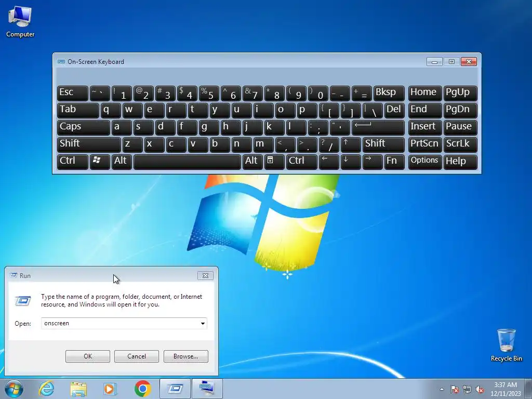
Task: Click the Insert key
Action: tap(425, 127)
